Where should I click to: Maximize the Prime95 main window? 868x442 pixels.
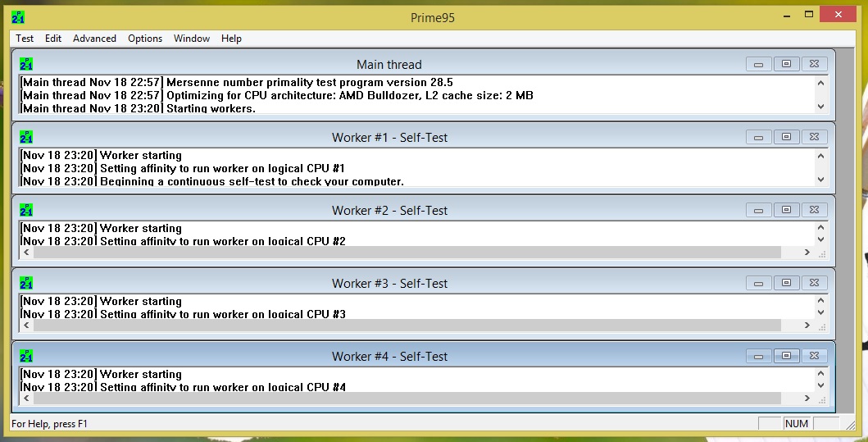point(809,15)
